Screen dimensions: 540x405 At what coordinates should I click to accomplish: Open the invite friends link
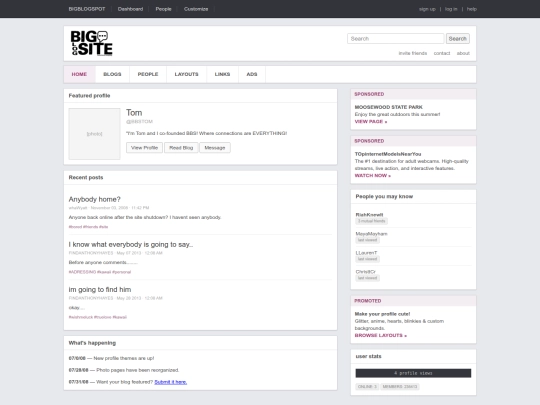pyautogui.click(x=413, y=53)
